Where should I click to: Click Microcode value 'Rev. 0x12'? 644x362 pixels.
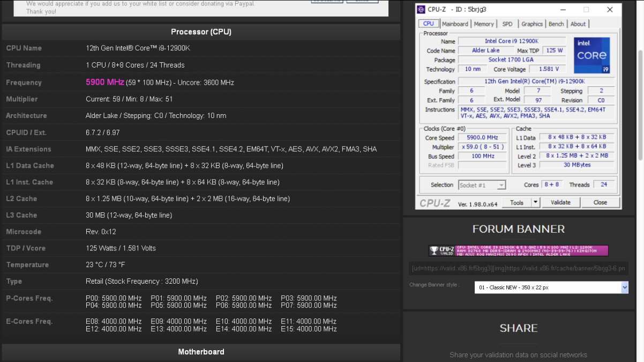click(101, 232)
